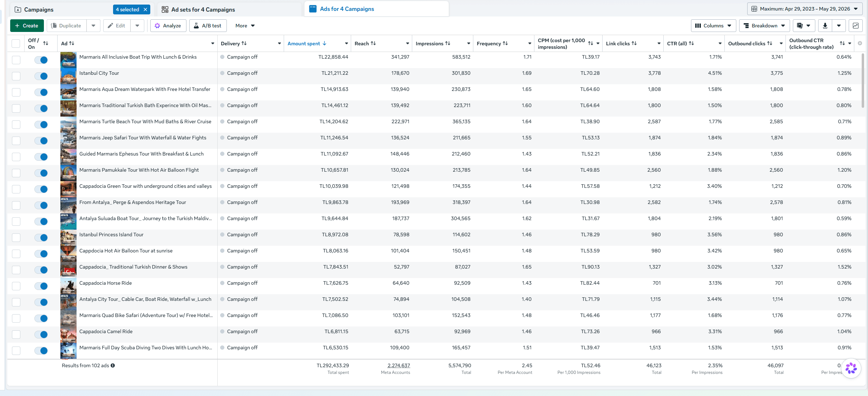Image resolution: width=868 pixels, height=396 pixels.
Task: Toggle off Cappadocia Camel Ride ad
Action: (41, 335)
